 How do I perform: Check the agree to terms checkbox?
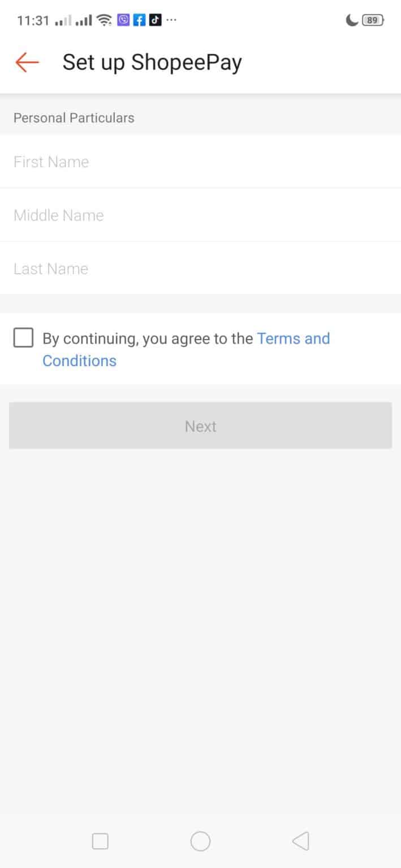coord(23,338)
